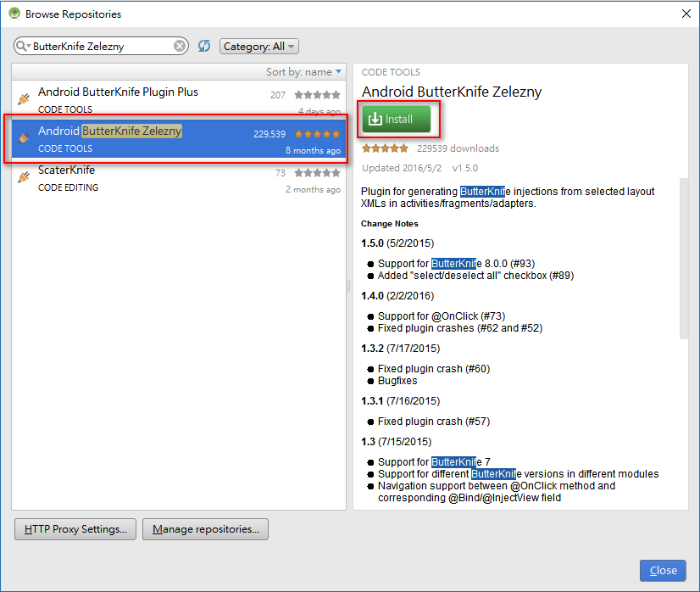Click the plugin search input field
The image size is (700, 592).
pyautogui.click(x=103, y=46)
